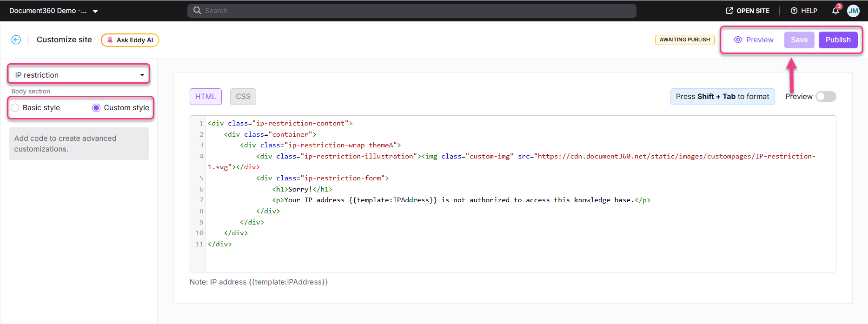Image resolution: width=868 pixels, height=324 pixels.
Task: Click into the top search field
Action: (411, 11)
